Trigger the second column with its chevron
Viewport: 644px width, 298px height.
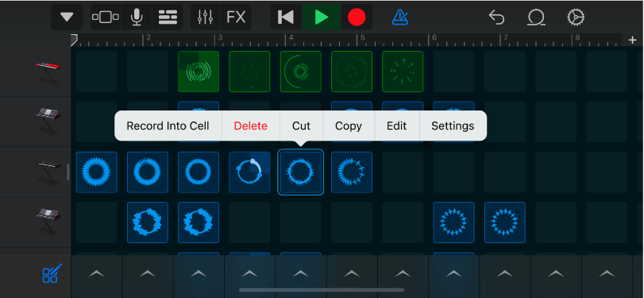point(148,273)
